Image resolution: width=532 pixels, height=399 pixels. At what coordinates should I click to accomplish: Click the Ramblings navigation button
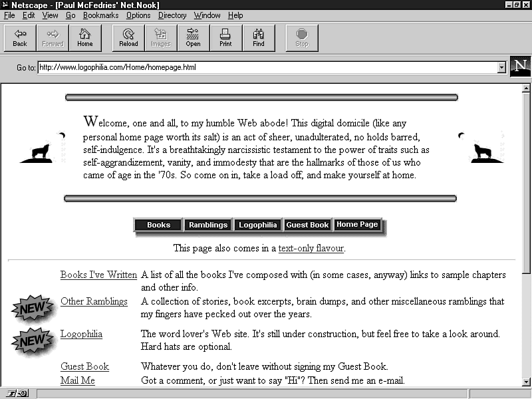tap(208, 225)
